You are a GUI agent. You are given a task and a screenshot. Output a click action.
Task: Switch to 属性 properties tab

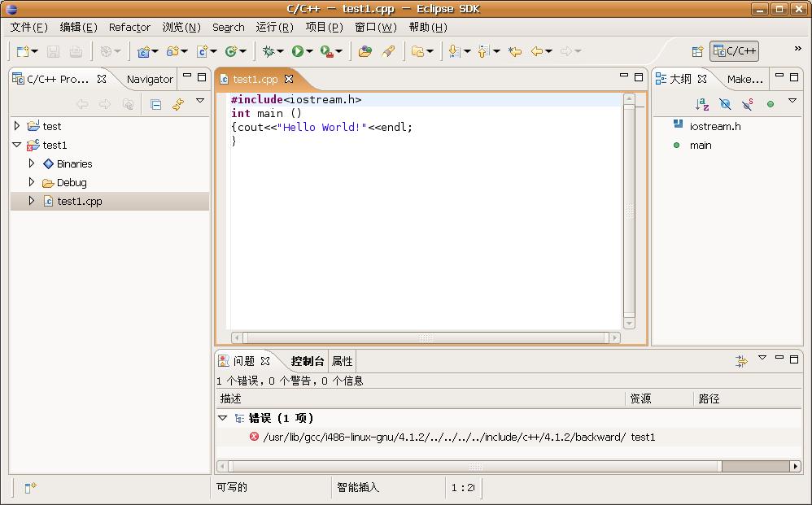343,361
